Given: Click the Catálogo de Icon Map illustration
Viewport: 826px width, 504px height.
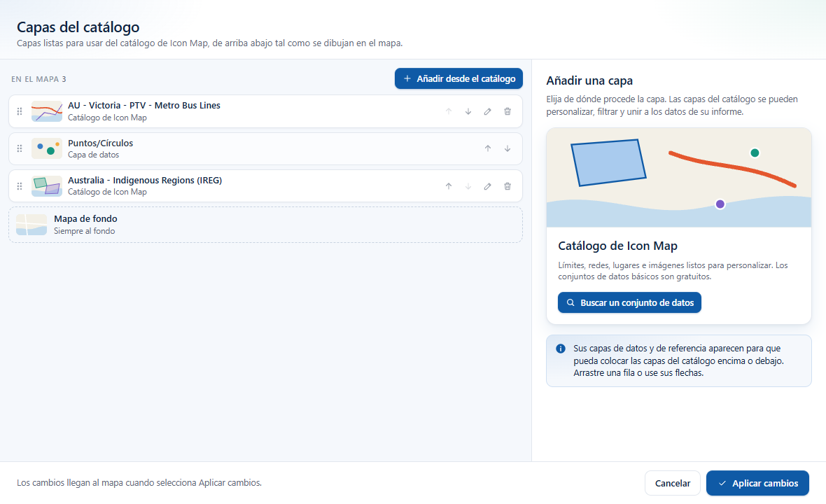Looking at the screenshot, I should [678, 178].
